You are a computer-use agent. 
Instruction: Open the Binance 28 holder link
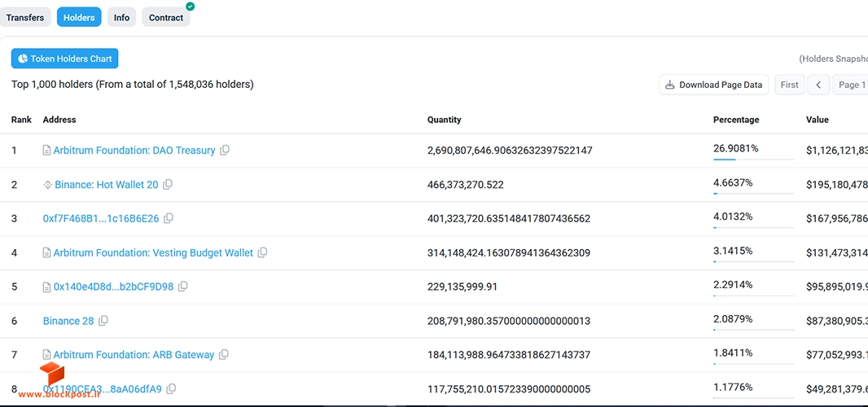(x=68, y=321)
